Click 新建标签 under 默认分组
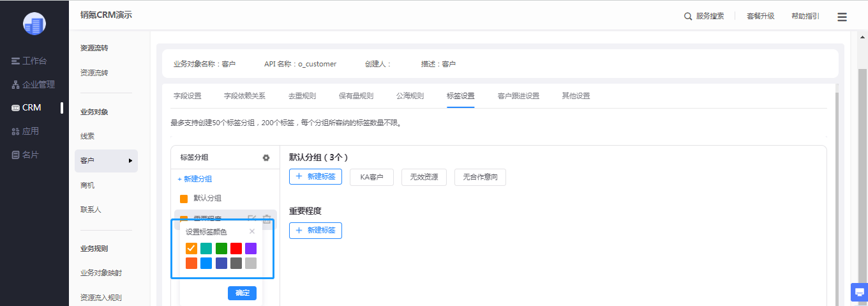The height and width of the screenshot is (306, 868). (x=315, y=177)
